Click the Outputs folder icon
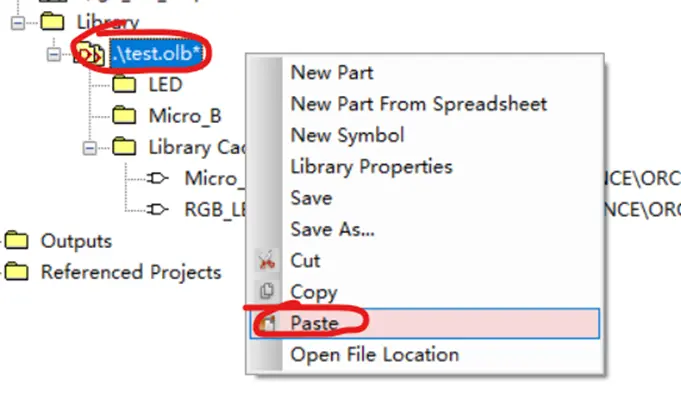This screenshot has width=681, height=409. (x=17, y=240)
